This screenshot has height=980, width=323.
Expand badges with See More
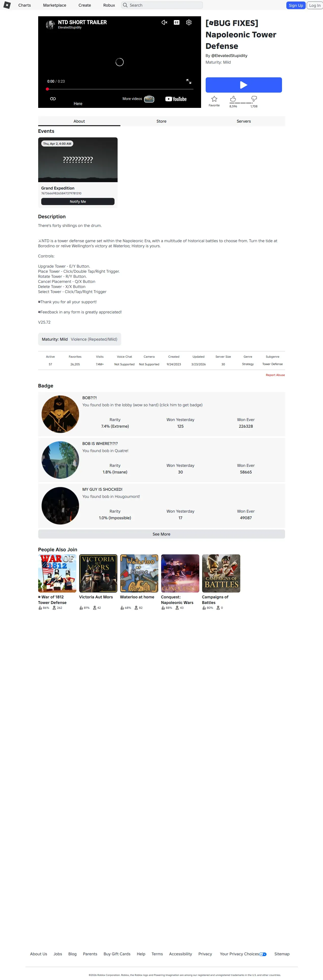(161, 534)
